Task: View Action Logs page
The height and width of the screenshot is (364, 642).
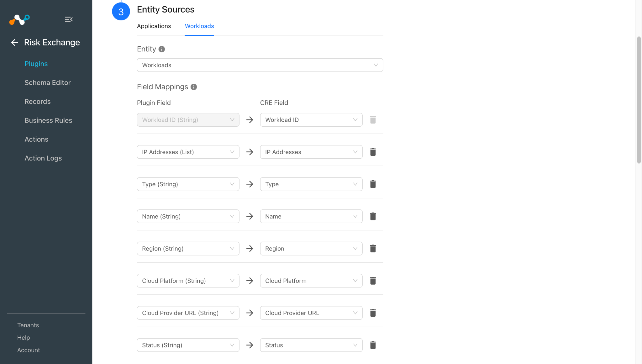Action: pyautogui.click(x=43, y=158)
